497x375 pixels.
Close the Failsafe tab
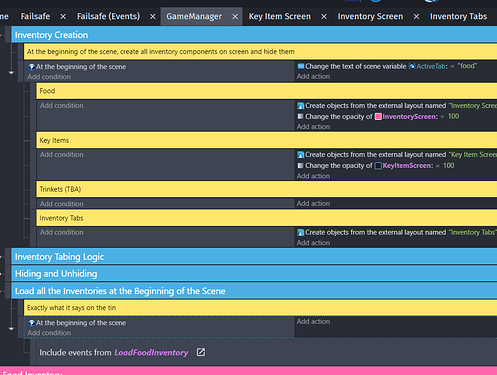point(63,16)
